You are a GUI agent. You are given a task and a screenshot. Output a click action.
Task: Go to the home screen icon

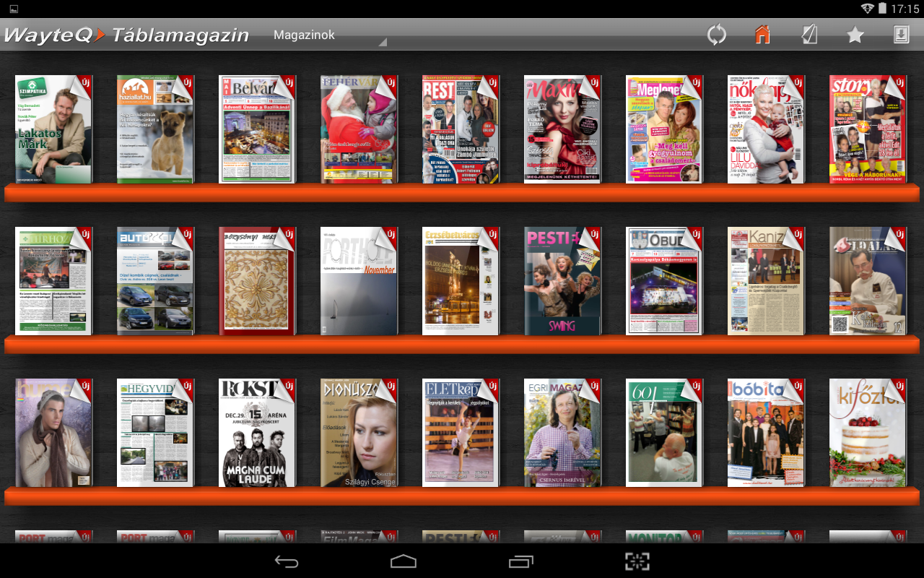click(762, 35)
